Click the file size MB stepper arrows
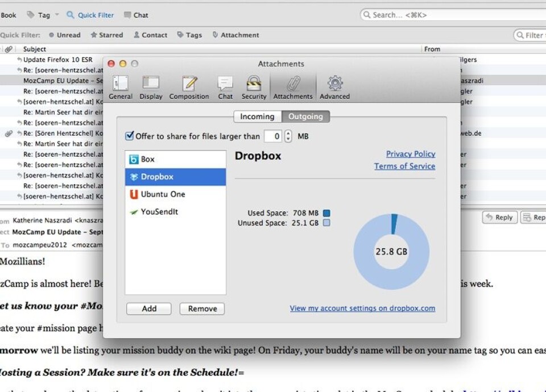The image size is (546, 392). pyautogui.click(x=288, y=136)
